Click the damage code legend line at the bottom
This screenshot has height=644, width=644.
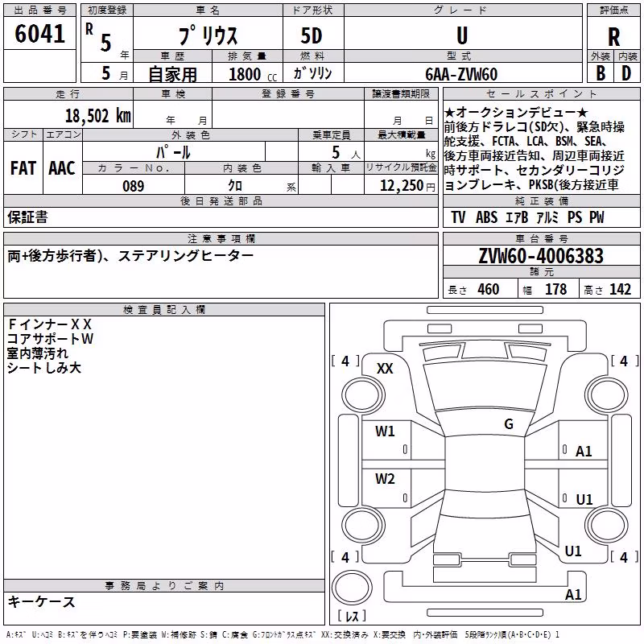(x=283, y=634)
